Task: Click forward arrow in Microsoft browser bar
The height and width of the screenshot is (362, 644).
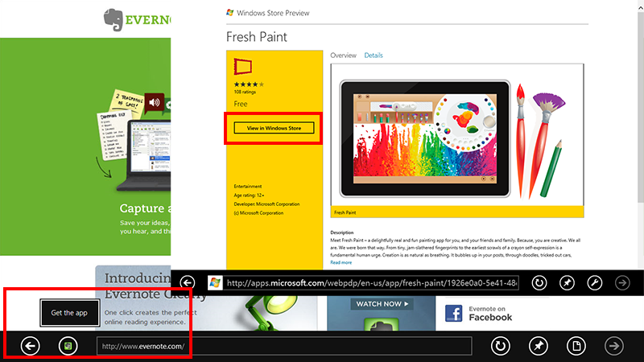Action: [x=622, y=282]
